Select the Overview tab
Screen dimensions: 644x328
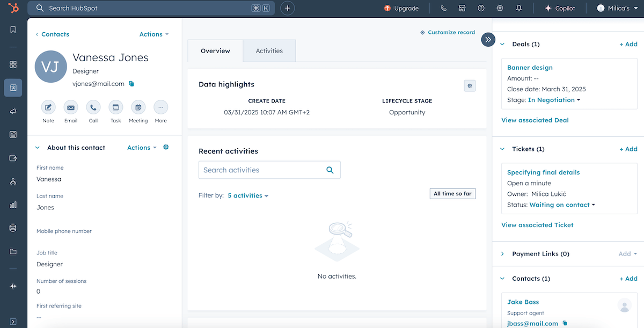pos(215,51)
